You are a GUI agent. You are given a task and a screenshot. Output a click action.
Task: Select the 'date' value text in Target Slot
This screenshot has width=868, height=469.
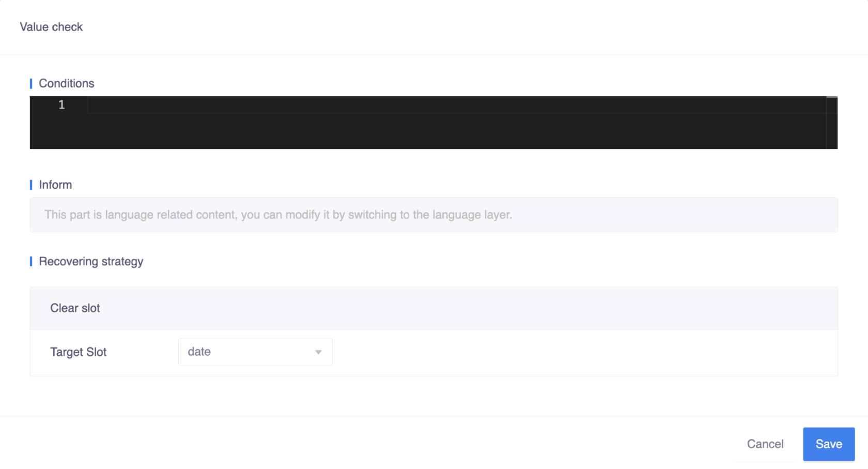[199, 352]
